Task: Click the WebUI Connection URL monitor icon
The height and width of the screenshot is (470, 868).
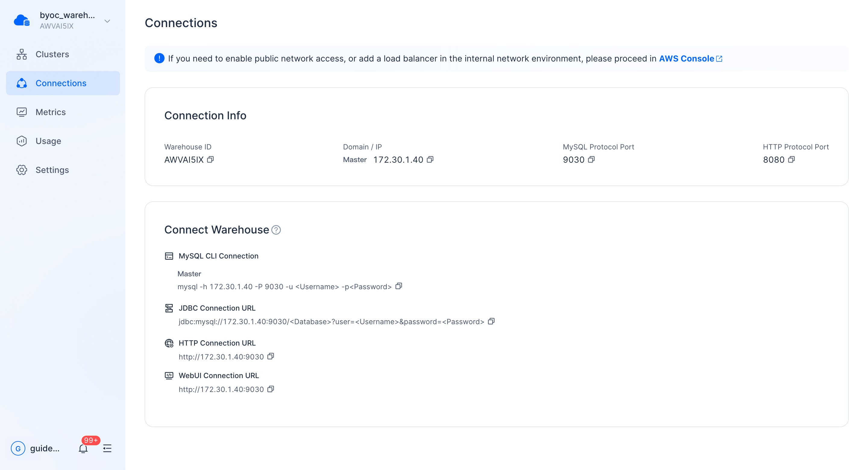Action: (x=169, y=375)
